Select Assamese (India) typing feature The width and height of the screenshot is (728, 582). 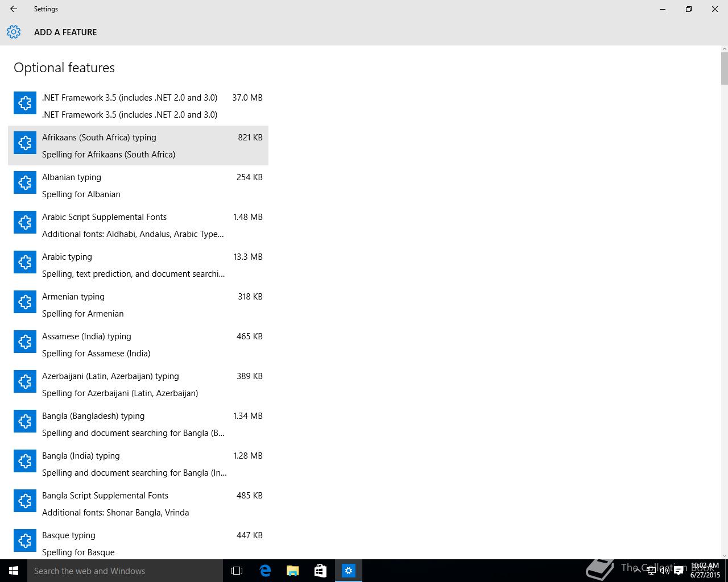tap(138, 344)
